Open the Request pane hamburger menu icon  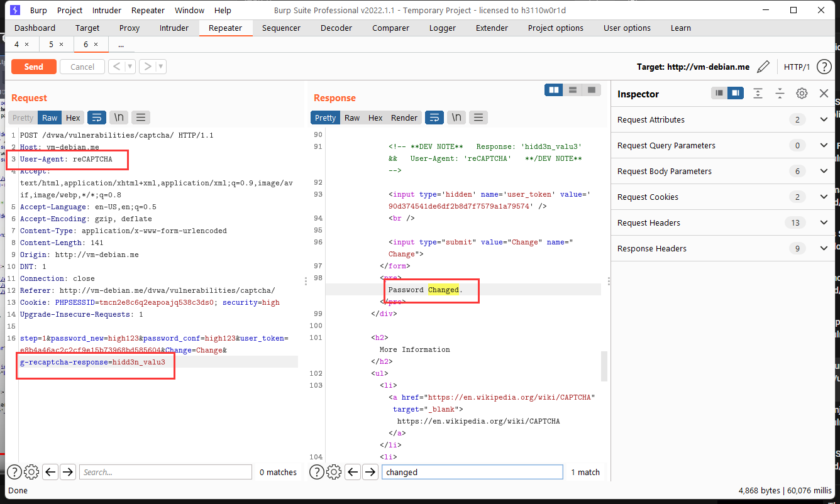(141, 118)
